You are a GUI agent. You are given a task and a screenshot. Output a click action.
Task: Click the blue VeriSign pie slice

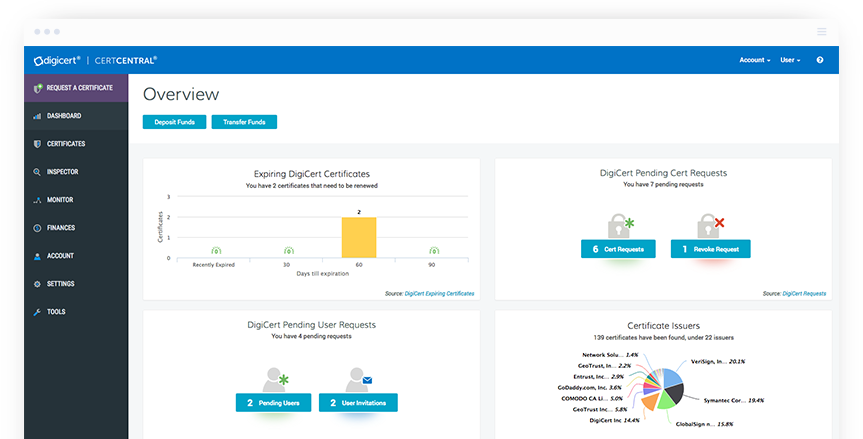(x=671, y=378)
